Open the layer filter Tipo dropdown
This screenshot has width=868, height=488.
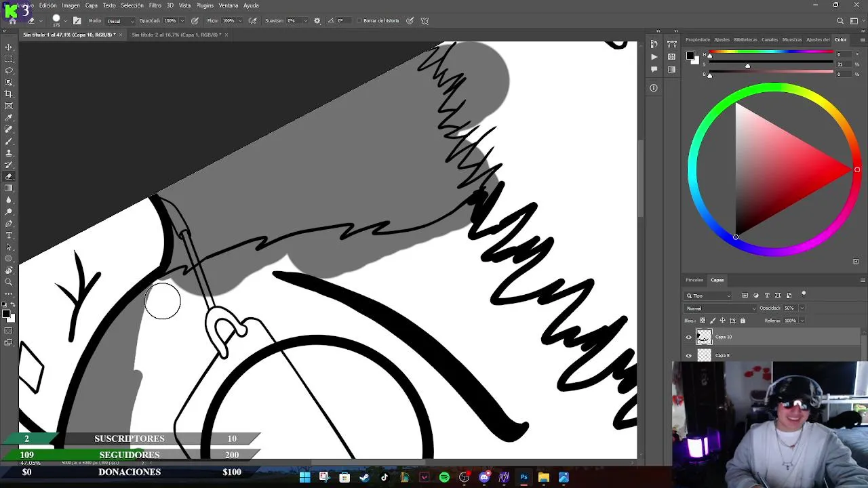[708, 296]
